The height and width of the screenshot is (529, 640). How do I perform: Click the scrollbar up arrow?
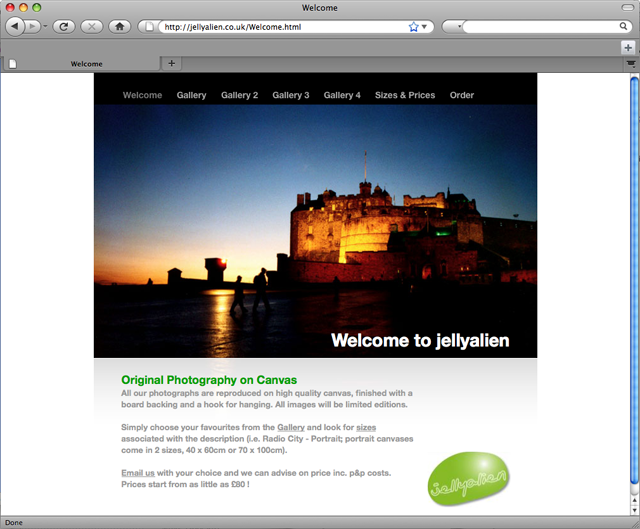pyautogui.click(x=634, y=500)
